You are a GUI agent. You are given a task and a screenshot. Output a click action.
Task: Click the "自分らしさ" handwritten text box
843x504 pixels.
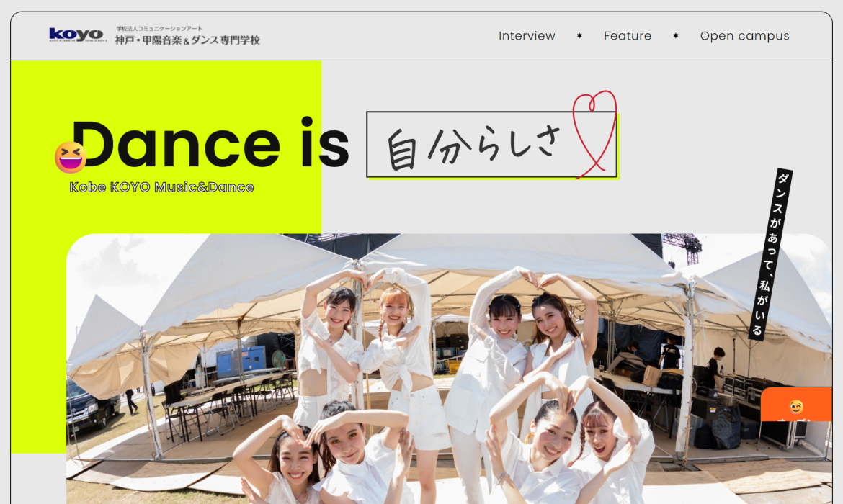[476, 144]
